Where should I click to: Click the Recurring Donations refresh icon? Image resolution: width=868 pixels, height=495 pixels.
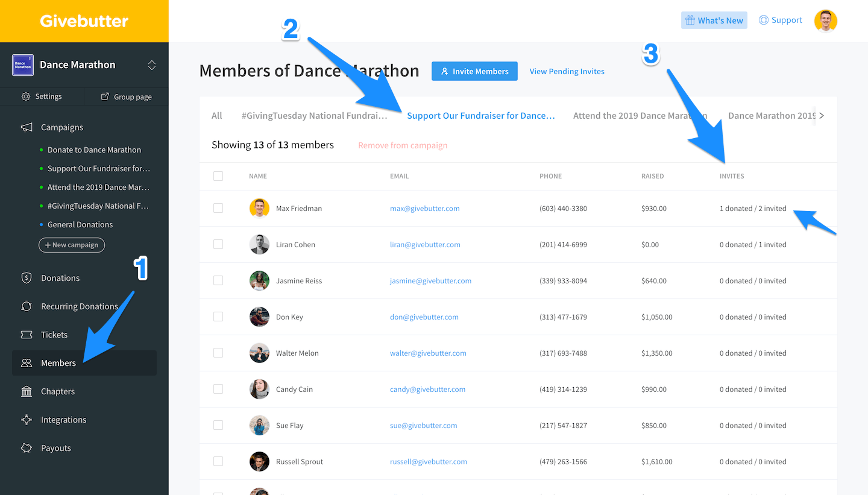(x=27, y=306)
